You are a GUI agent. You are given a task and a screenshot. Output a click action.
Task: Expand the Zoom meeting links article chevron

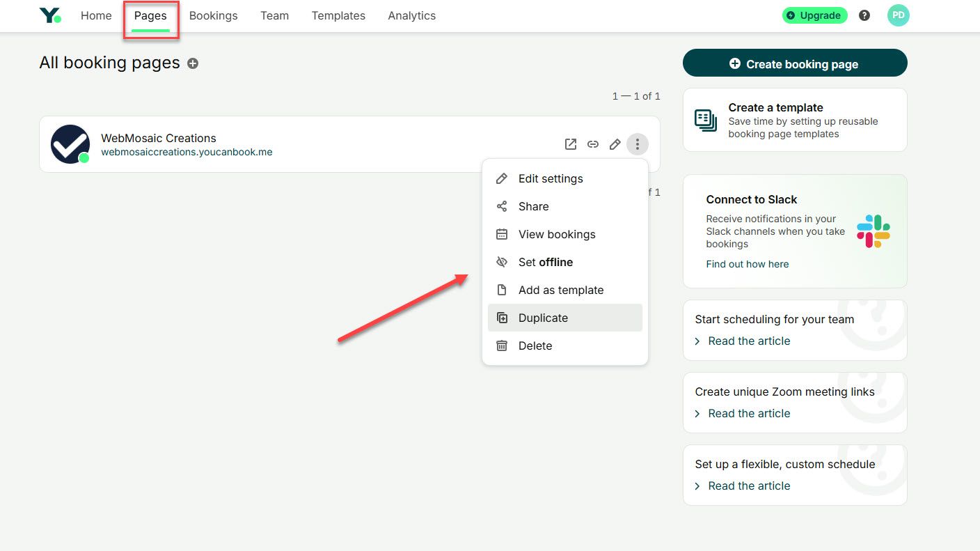coord(697,413)
